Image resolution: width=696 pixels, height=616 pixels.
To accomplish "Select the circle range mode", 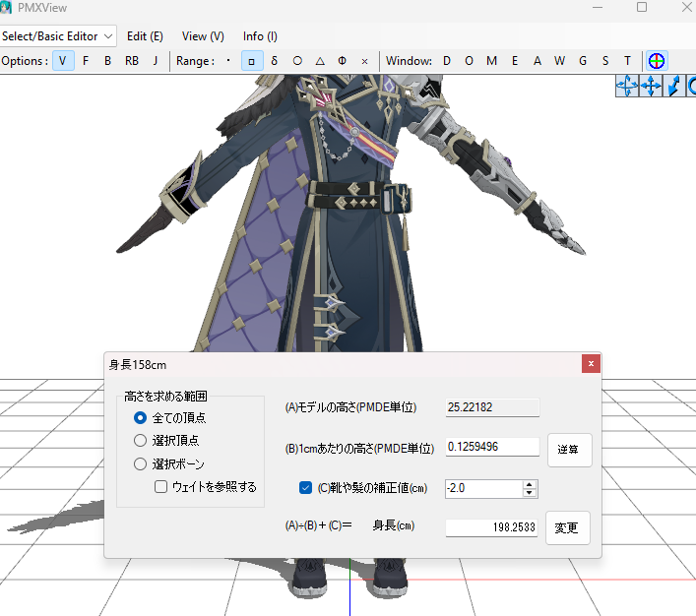I will tap(297, 61).
